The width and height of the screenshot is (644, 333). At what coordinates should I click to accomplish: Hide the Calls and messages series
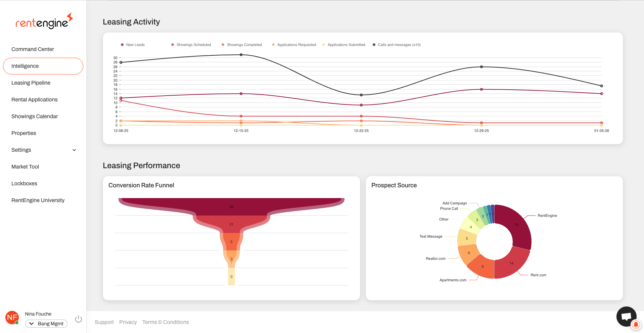tap(397, 45)
